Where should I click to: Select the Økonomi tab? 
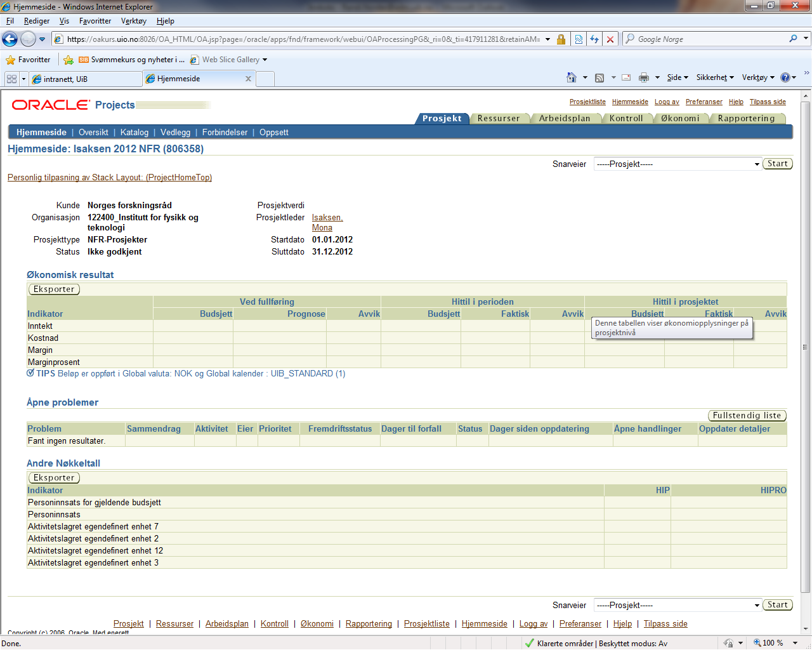pyautogui.click(x=680, y=119)
